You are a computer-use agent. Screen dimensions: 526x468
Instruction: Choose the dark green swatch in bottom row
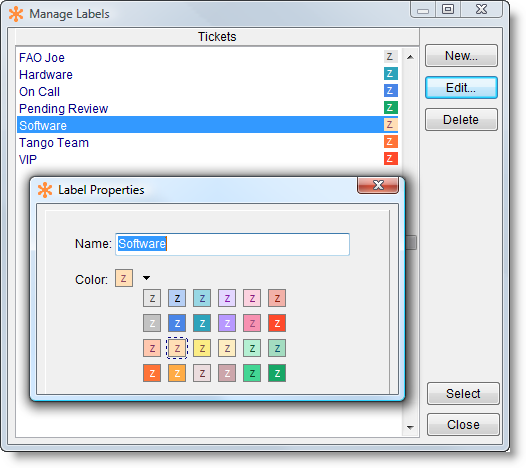pos(277,373)
